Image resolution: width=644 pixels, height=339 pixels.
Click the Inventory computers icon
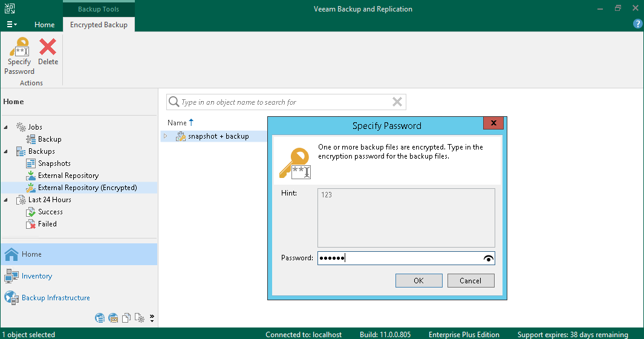[11, 276]
